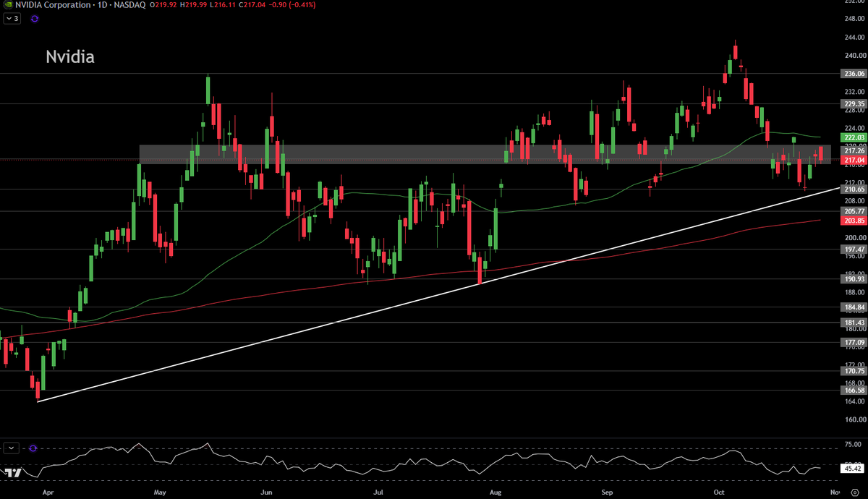Select the 'Nvidia' text label on chart

coord(70,57)
